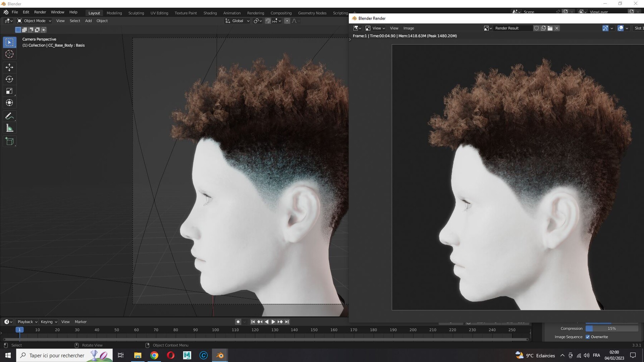The height and width of the screenshot is (362, 644).
Task: Toggle overlays display in render window
Action: [x=620, y=28]
